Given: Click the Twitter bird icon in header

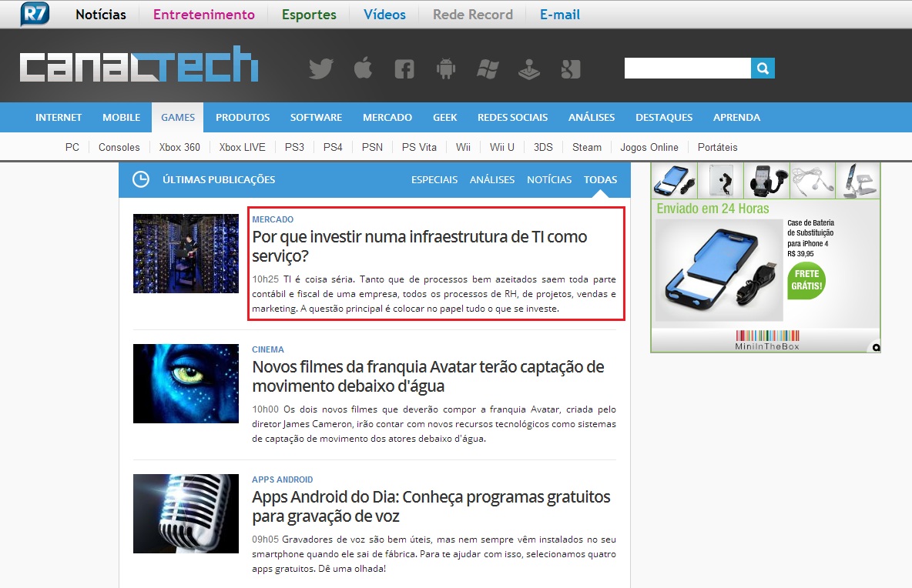Looking at the screenshot, I should pos(320,69).
